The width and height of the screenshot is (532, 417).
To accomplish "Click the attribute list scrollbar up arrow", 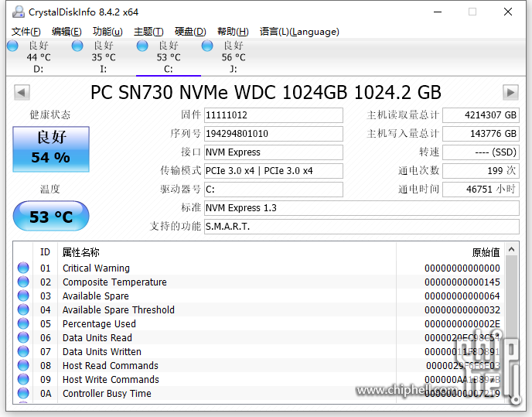I will point(512,250).
